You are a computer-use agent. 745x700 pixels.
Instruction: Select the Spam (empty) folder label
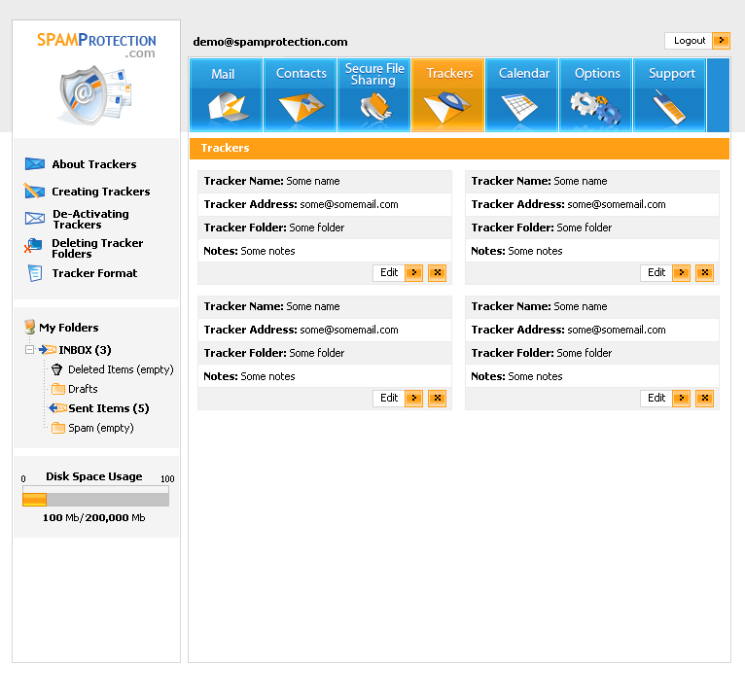(x=101, y=428)
